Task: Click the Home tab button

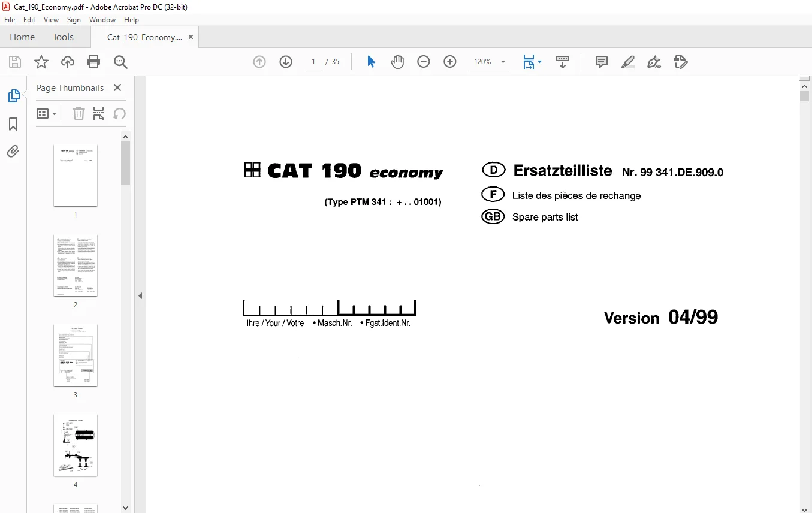Action: (22, 37)
